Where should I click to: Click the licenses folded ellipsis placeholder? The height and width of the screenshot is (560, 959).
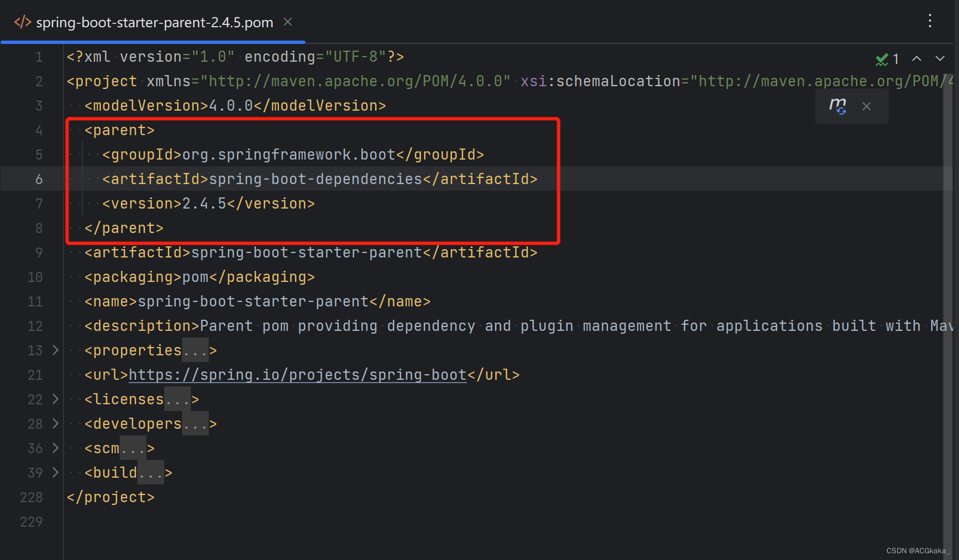pyautogui.click(x=178, y=399)
